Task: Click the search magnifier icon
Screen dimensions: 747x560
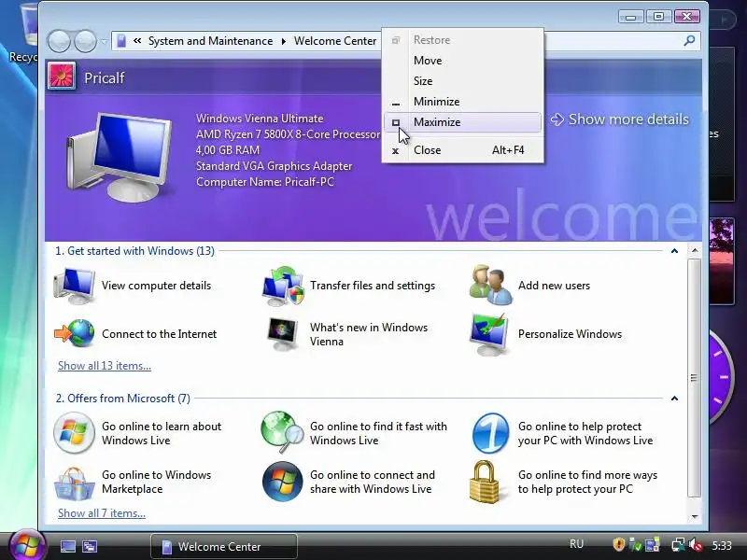Action: pyautogui.click(x=689, y=41)
